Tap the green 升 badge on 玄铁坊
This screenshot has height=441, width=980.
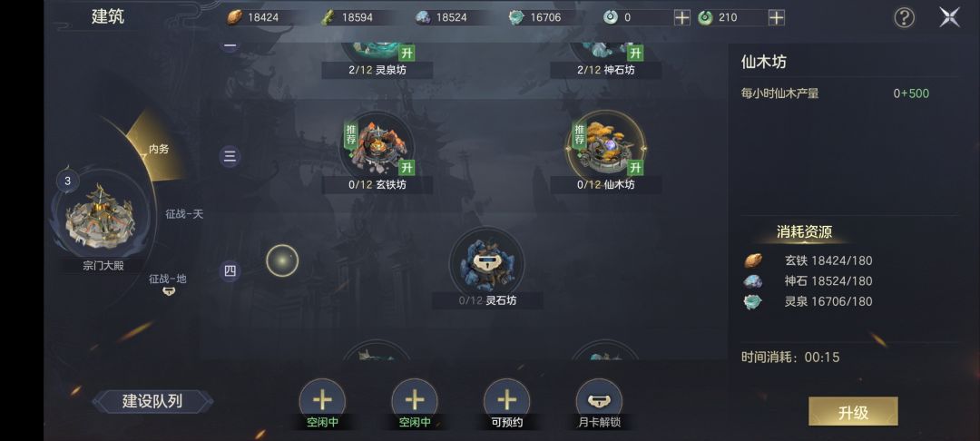407,167
